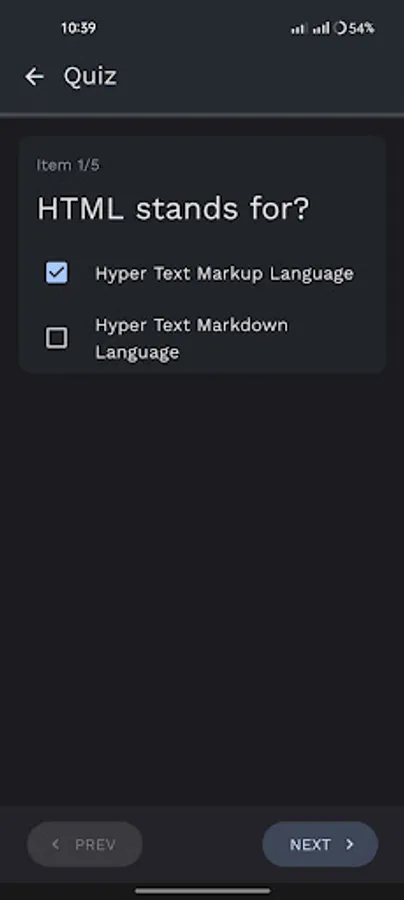Tap the battery indicator icon in status bar
The height and width of the screenshot is (900, 404).
pos(340,28)
